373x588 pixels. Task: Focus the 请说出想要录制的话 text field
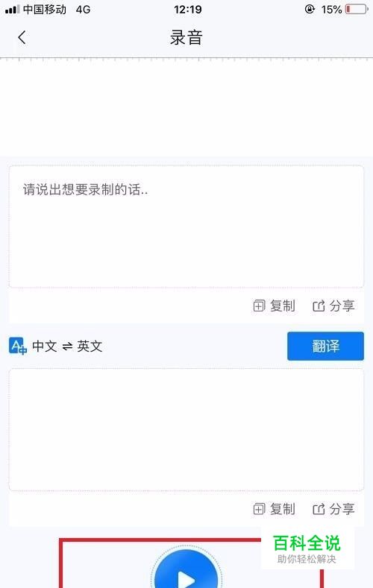pos(186,227)
